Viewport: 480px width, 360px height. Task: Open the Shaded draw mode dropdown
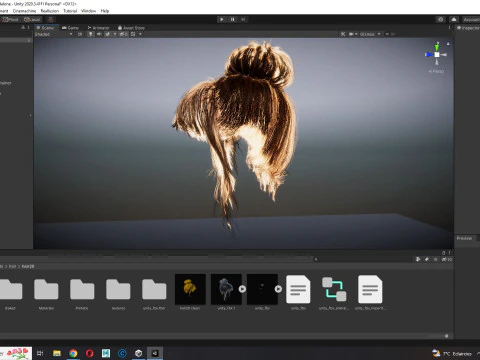(53, 34)
